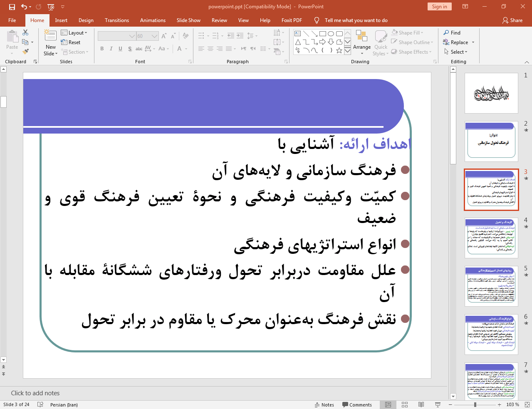Click to add notes field
The image size is (532, 409).
click(35, 393)
